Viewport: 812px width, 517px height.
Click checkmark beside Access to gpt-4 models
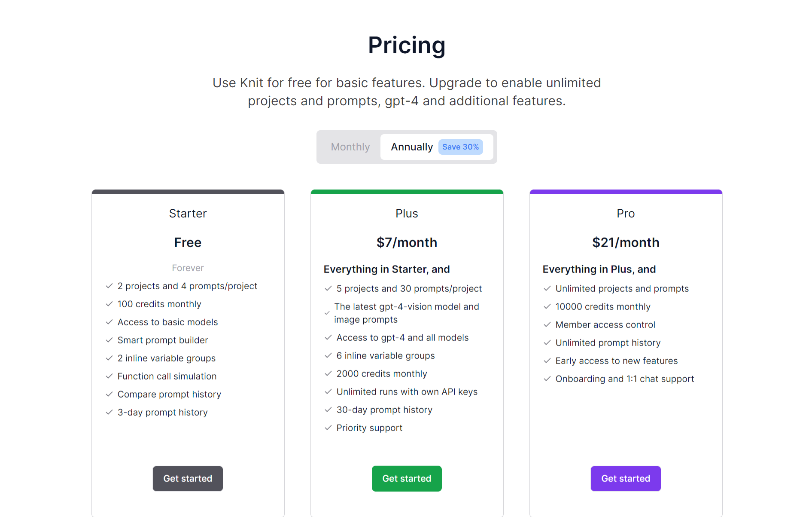pos(328,337)
